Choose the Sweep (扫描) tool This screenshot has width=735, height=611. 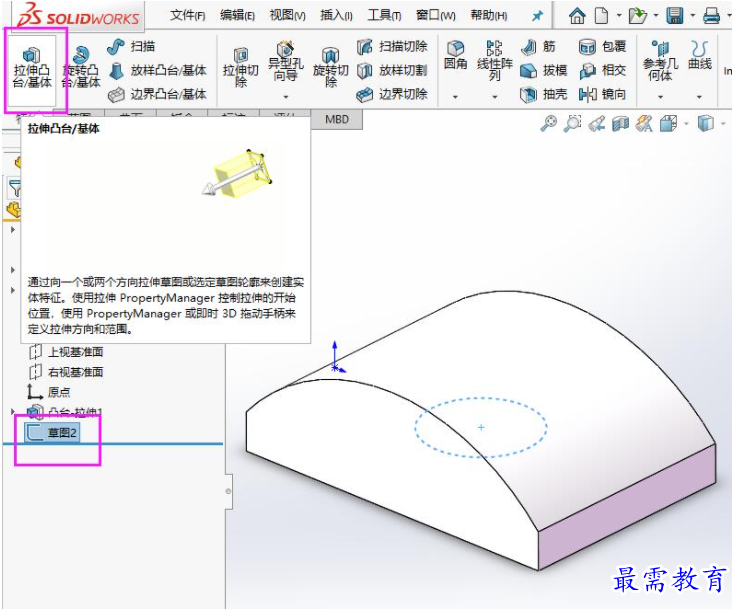tap(131, 46)
